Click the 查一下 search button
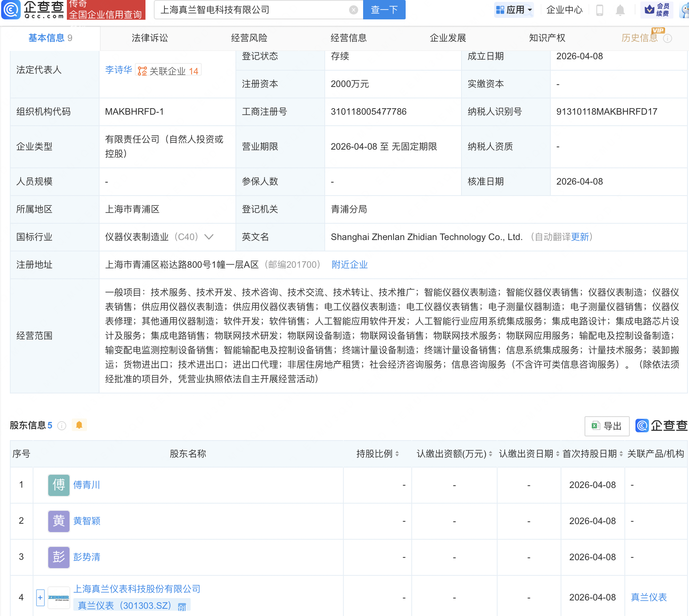689x616 pixels. 384,10
